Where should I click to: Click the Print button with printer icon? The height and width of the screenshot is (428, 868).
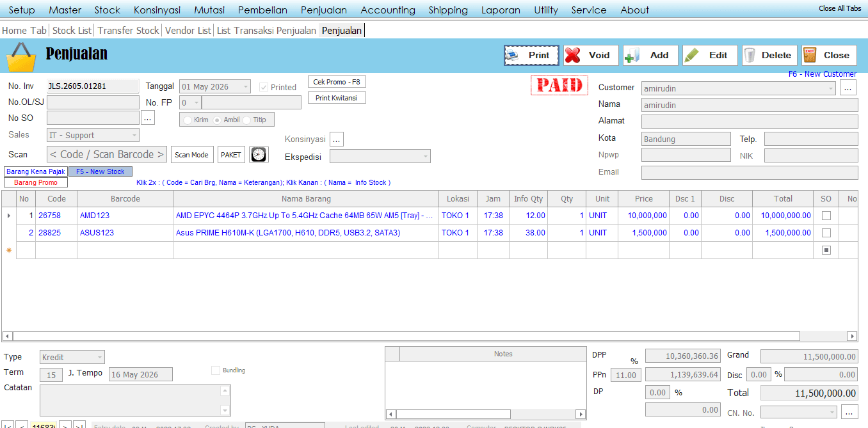click(531, 55)
